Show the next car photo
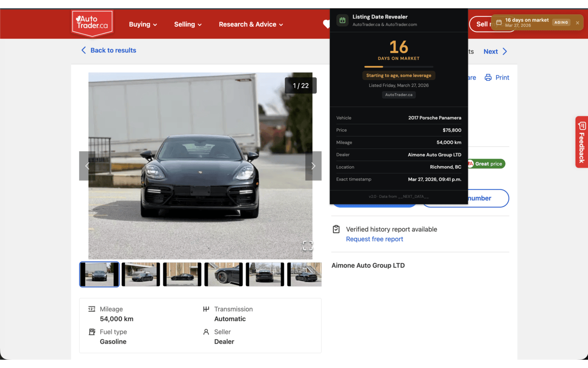Screen dimensions: 588x368 [313, 166]
